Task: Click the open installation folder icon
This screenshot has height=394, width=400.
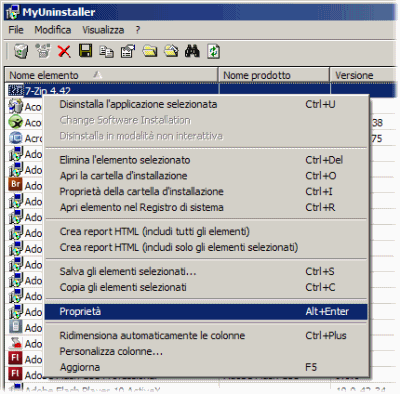Action: [x=150, y=51]
